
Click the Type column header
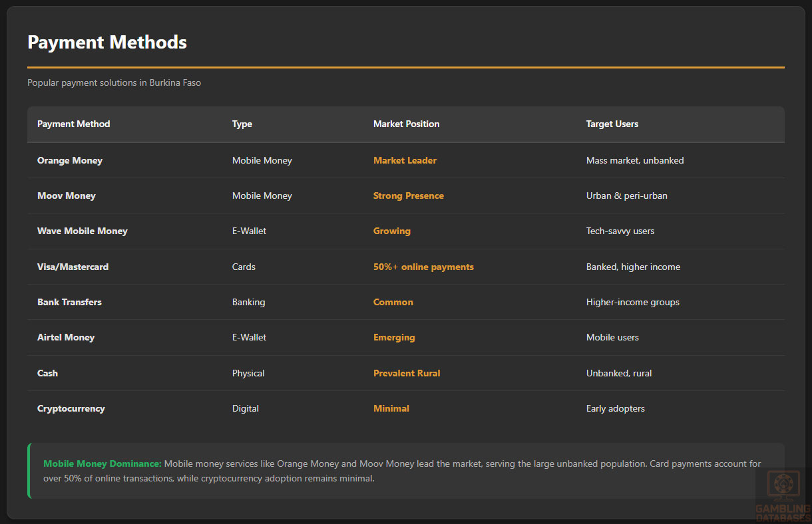click(242, 124)
